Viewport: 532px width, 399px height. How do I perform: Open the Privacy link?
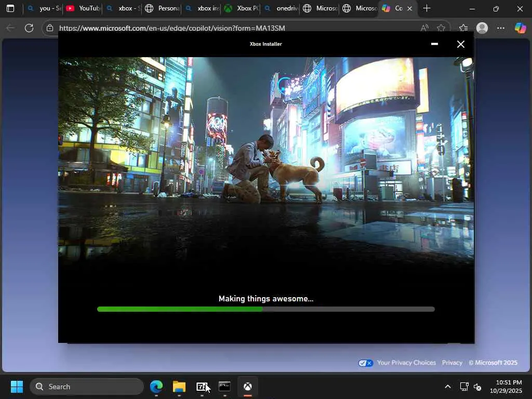coord(452,363)
